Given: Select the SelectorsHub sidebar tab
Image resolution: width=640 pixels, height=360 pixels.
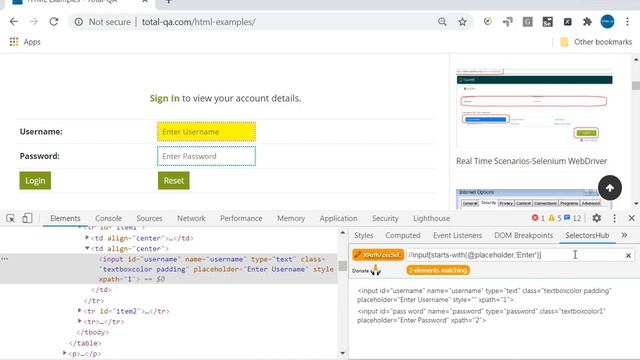Looking at the screenshot, I should point(587,236).
